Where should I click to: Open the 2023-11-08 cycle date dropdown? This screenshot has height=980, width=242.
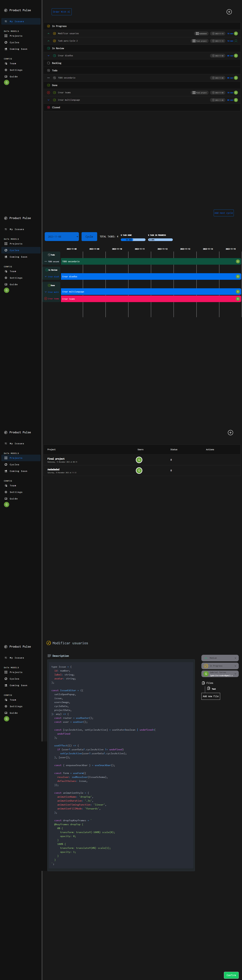pos(62,237)
